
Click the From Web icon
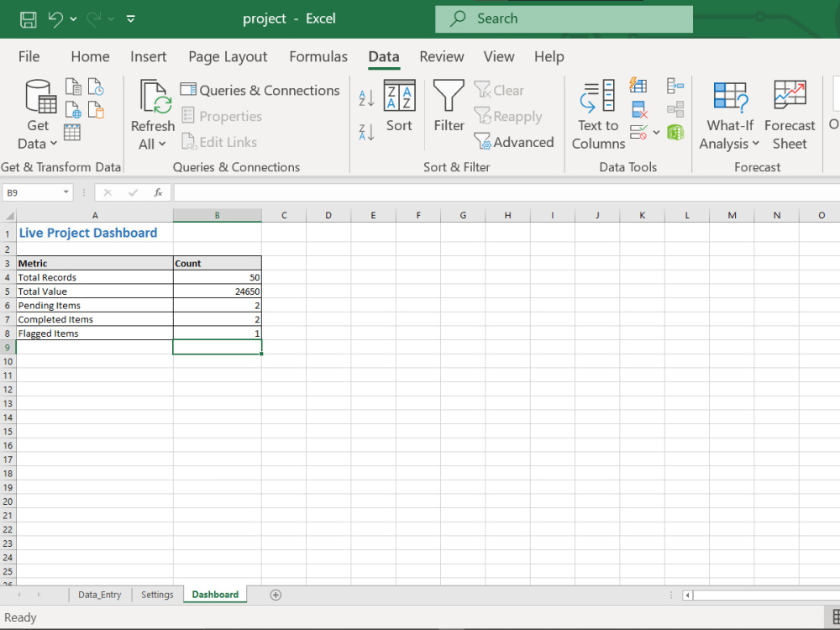point(73,110)
